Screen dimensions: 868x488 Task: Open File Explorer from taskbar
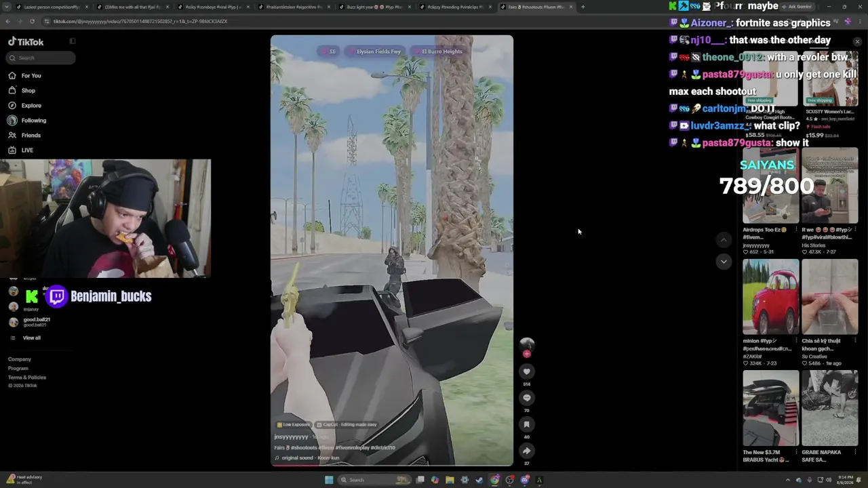tap(450, 480)
